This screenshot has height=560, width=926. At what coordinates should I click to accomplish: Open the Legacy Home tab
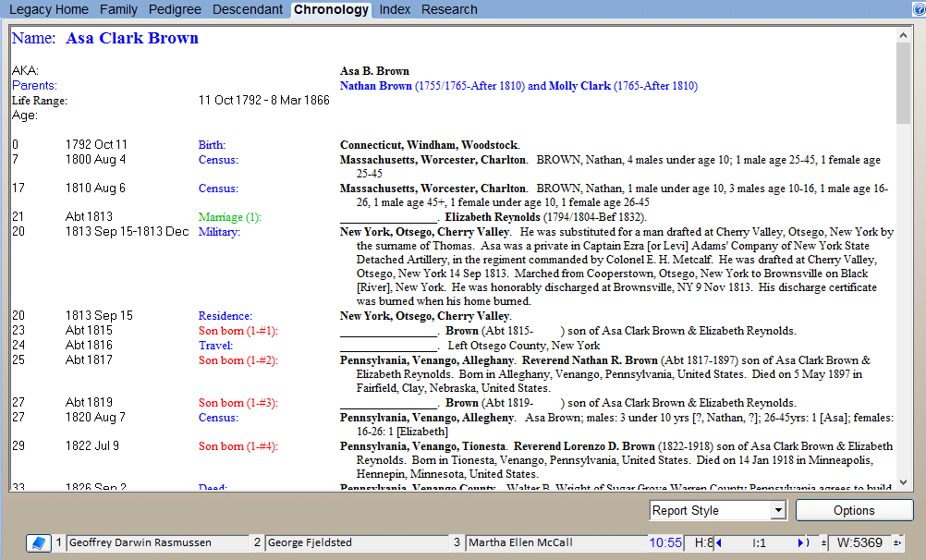(x=49, y=9)
